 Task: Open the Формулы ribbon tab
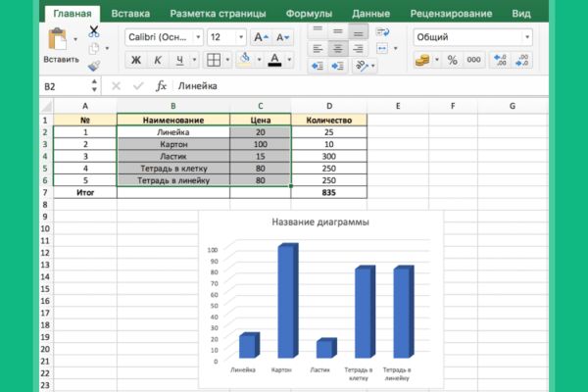pos(309,14)
